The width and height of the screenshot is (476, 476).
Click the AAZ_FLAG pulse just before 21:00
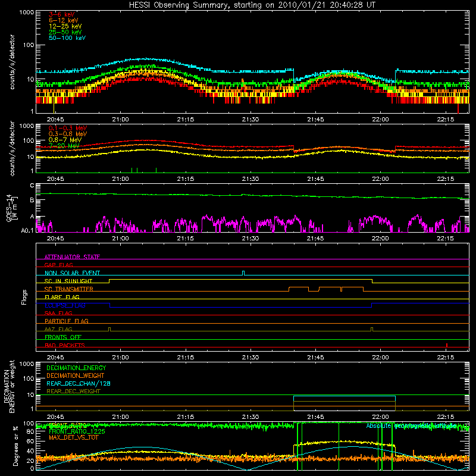(x=109, y=329)
